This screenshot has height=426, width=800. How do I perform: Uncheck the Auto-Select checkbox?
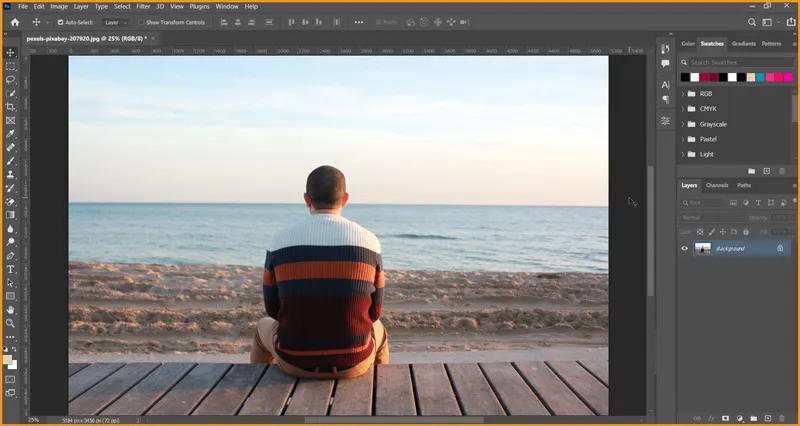point(61,22)
